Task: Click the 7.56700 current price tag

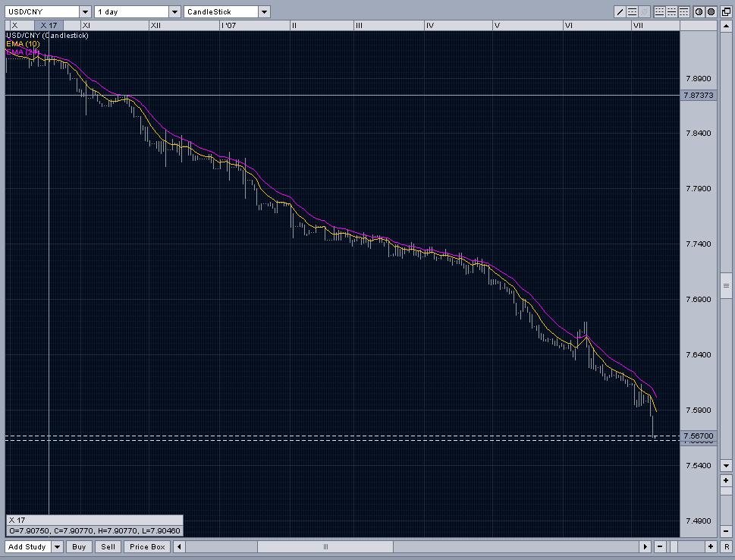Action: (699, 436)
